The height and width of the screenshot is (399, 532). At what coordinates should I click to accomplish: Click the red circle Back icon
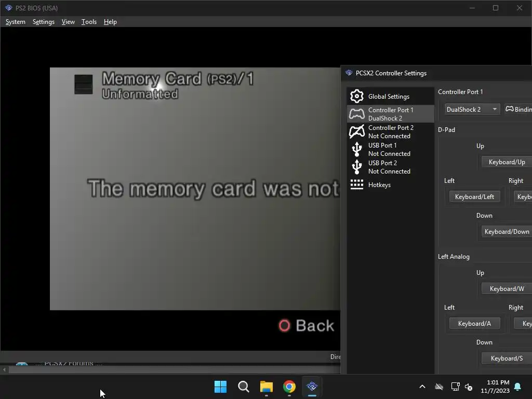pyautogui.click(x=284, y=326)
